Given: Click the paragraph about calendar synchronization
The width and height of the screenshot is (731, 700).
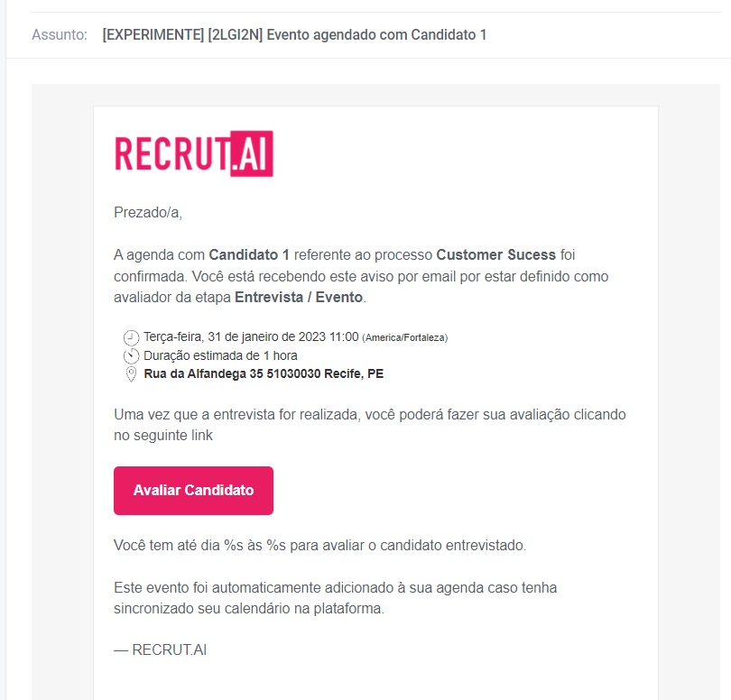Looking at the screenshot, I should pyautogui.click(x=336, y=597).
